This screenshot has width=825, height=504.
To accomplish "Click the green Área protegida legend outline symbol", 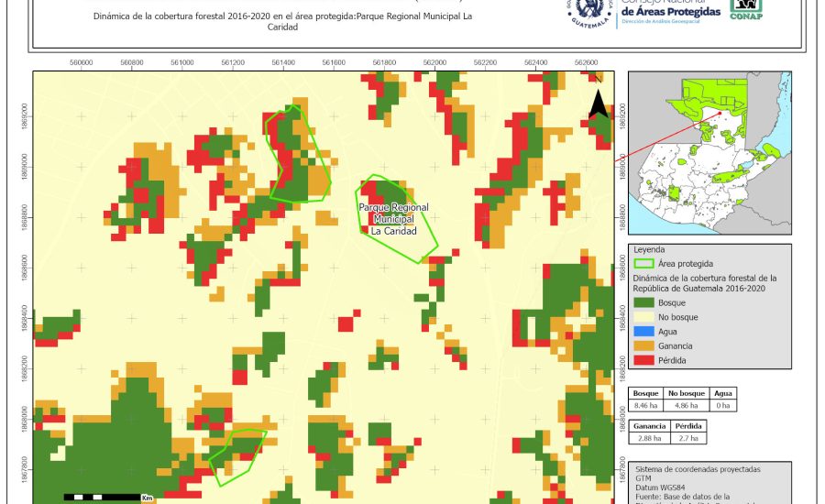I will pos(643,263).
